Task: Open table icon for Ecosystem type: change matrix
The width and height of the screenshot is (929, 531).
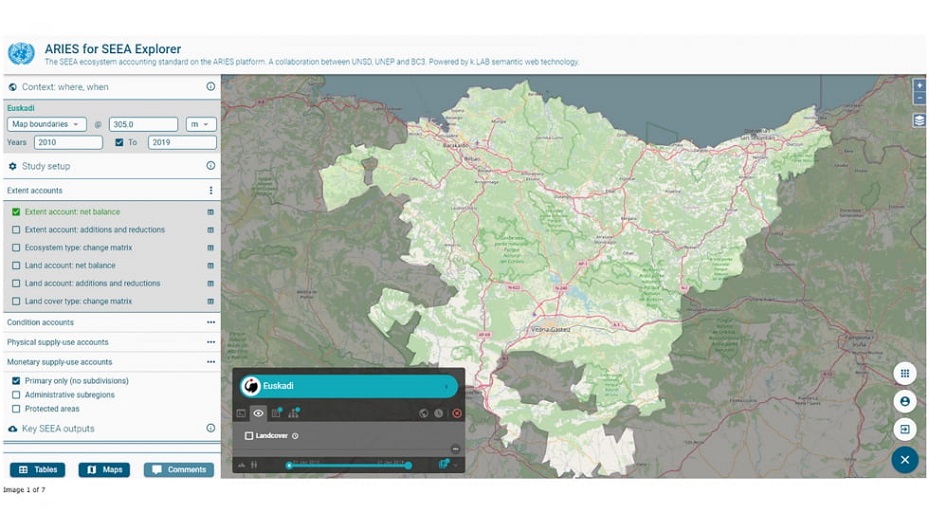Action: pyautogui.click(x=210, y=248)
